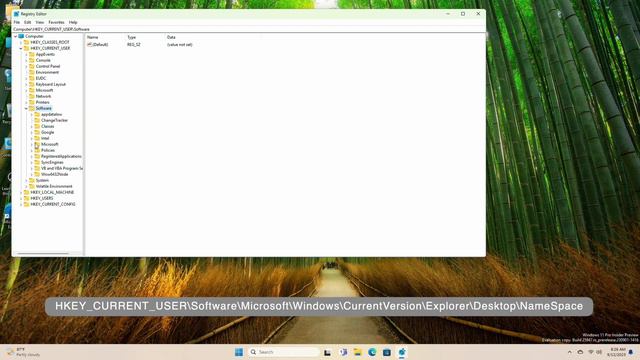The image size is (640, 360).
Task: Open the Help menu
Action: click(73, 22)
